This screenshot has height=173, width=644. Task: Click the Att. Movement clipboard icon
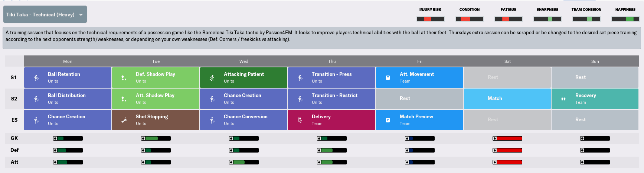388,78
